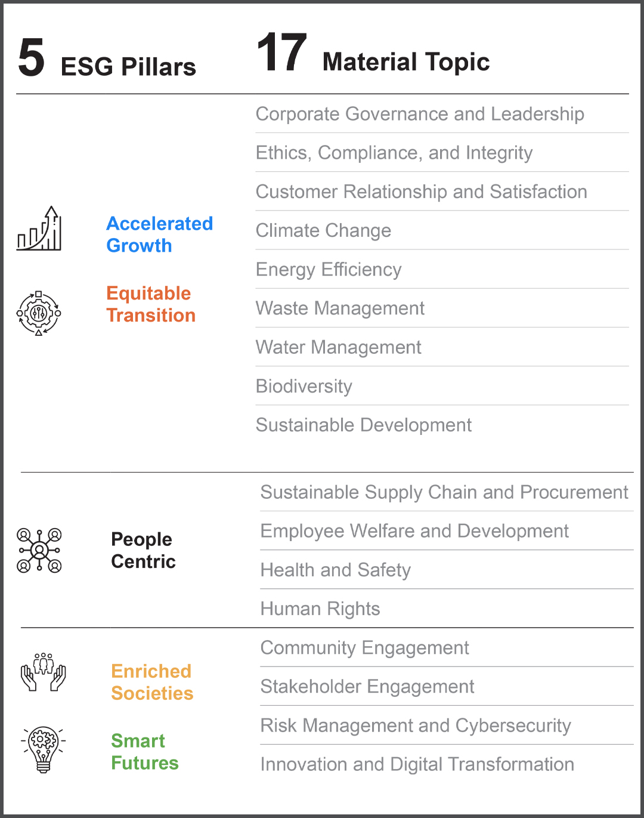
Task: Click the 17 Material Topic heading
Action: click(373, 55)
